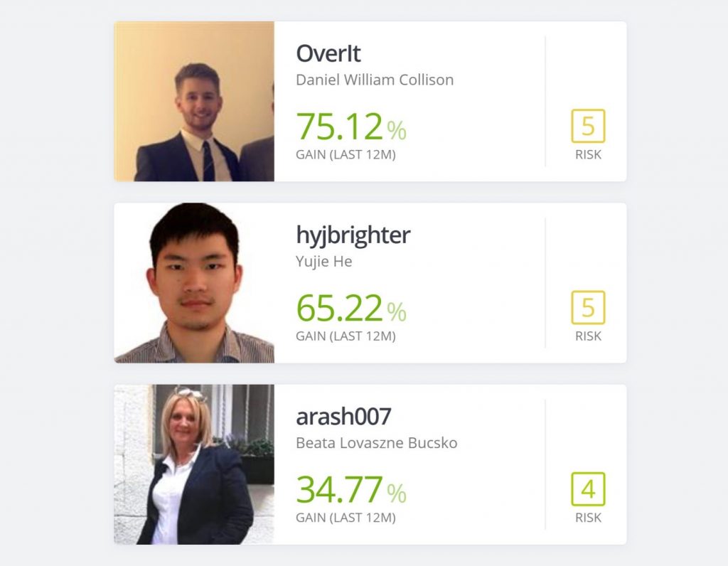
Task: Select the name Daniel William Collison
Action: point(375,80)
